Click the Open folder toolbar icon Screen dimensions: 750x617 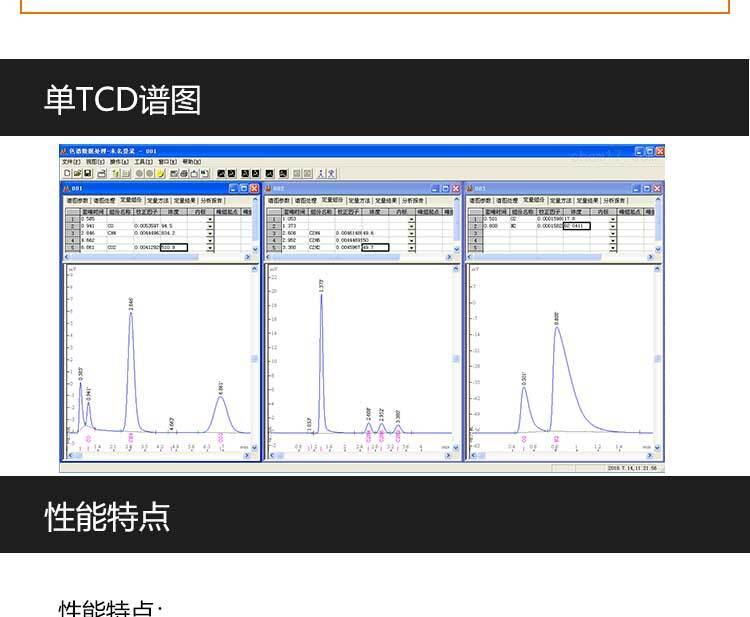tap(77, 173)
